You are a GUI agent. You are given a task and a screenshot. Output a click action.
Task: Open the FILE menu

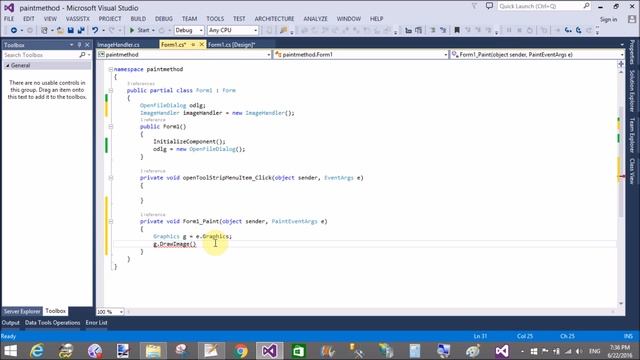[x=9, y=19]
